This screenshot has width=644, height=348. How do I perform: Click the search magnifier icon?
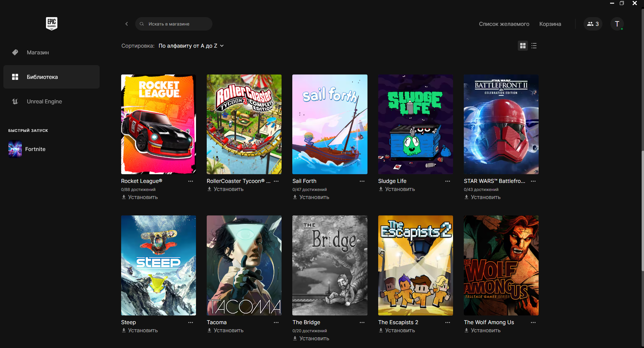(142, 24)
